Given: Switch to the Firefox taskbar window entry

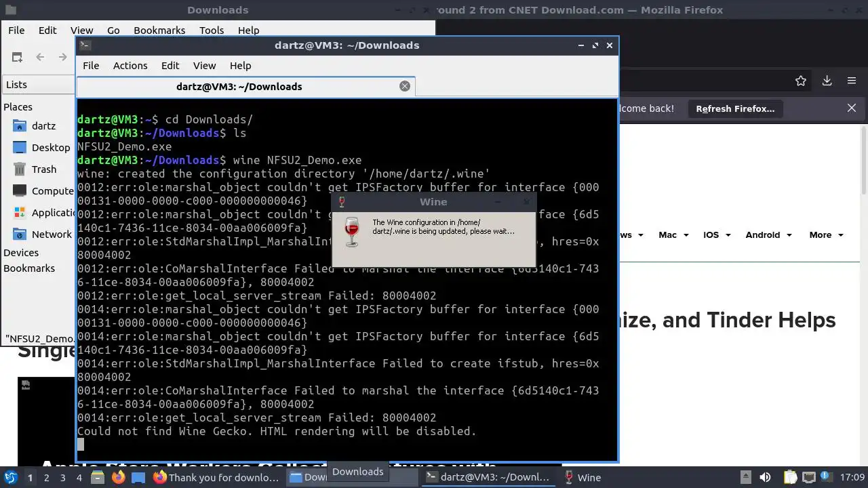Looking at the screenshot, I should 216,478.
